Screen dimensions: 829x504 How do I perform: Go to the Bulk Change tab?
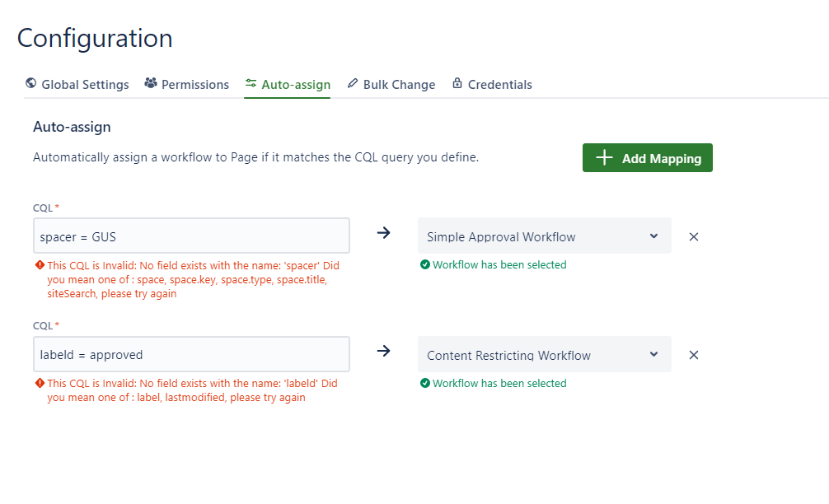coord(399,84)
